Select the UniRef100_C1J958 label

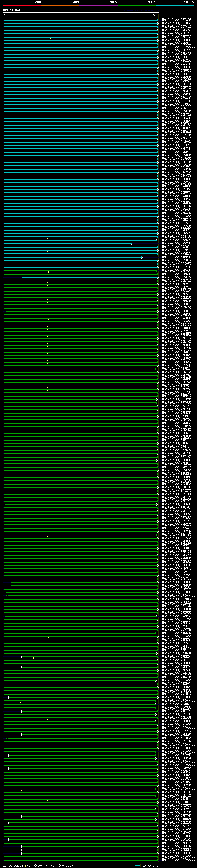click(177, 104)
